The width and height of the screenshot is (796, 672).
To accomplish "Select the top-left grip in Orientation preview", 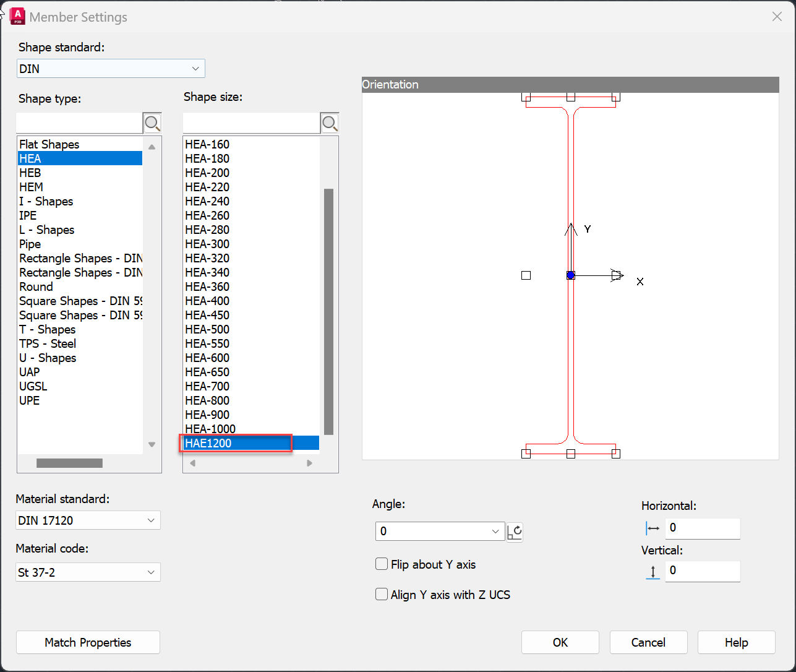I will pyautogui.click(x=526, y=97).
